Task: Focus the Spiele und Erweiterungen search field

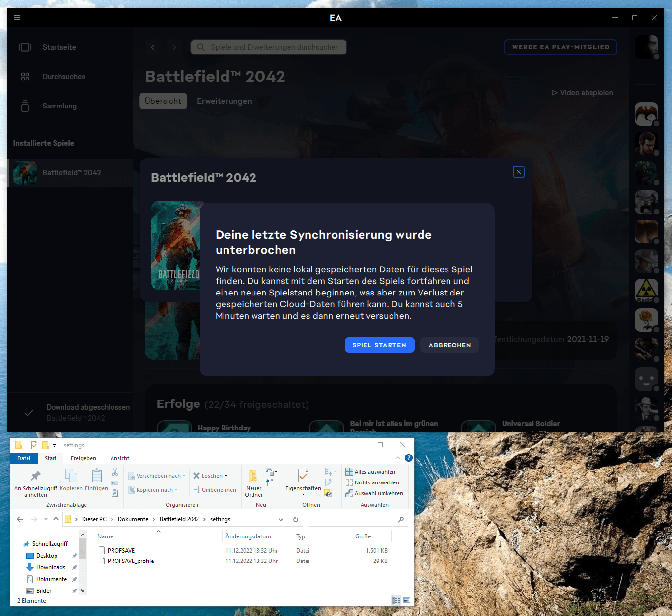Action: [x=269, y=47]
